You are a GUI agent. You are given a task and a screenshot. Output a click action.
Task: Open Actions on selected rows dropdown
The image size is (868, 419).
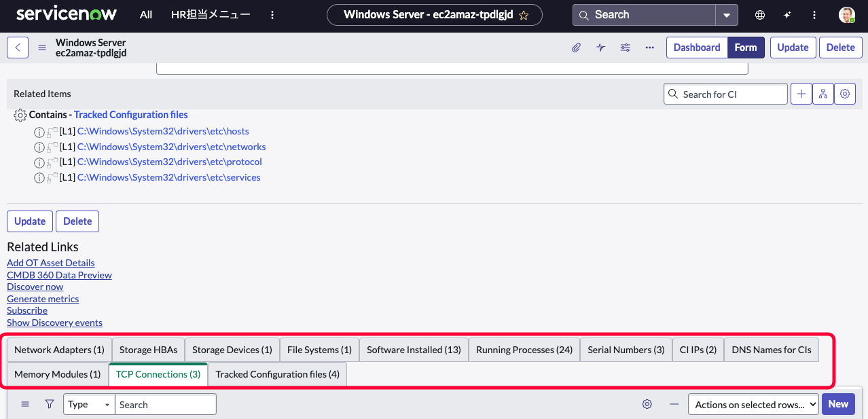753,404
